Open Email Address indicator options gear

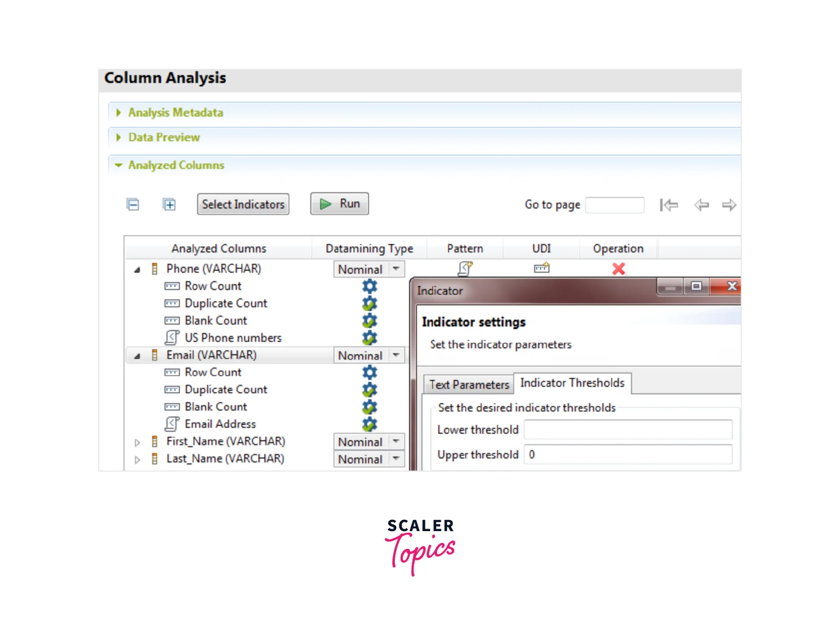click(x=370, y=424)
